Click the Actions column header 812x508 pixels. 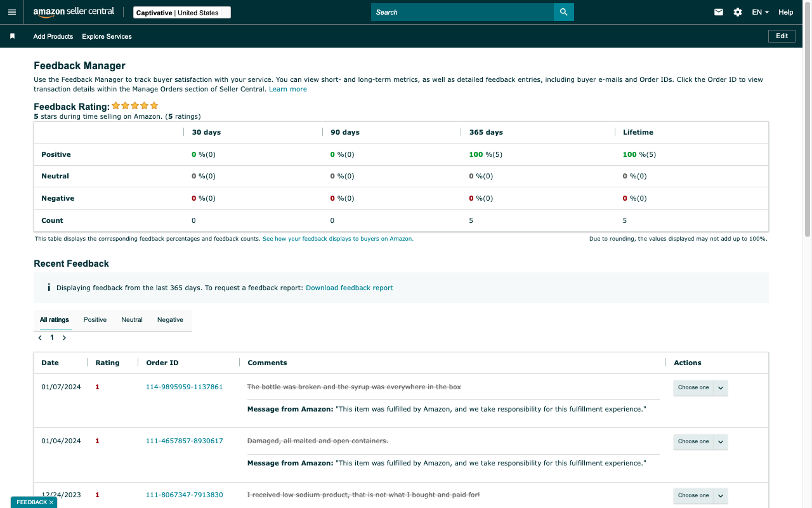click(x=688, y=363)
